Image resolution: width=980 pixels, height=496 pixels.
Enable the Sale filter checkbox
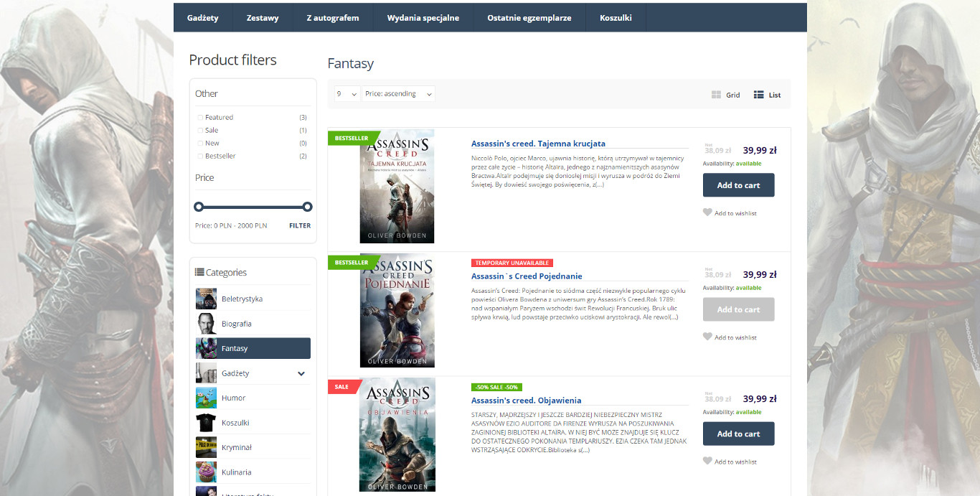[200, 131]
